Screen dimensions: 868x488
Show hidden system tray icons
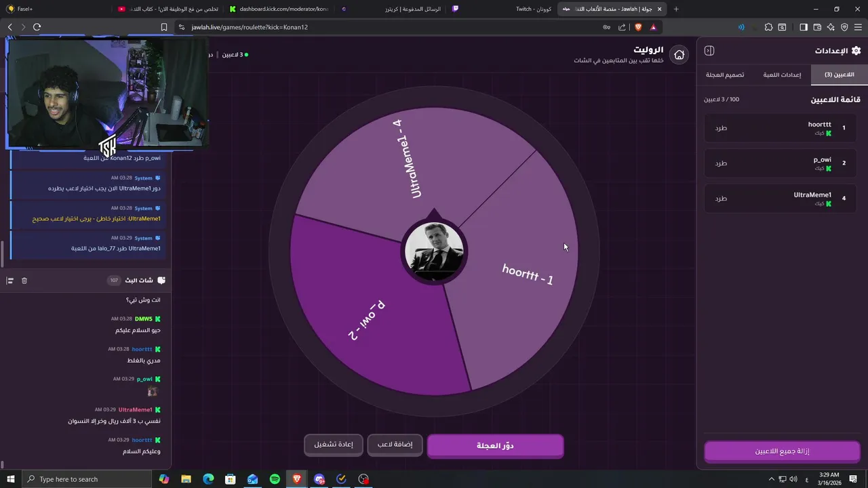(x=772, y=479)
